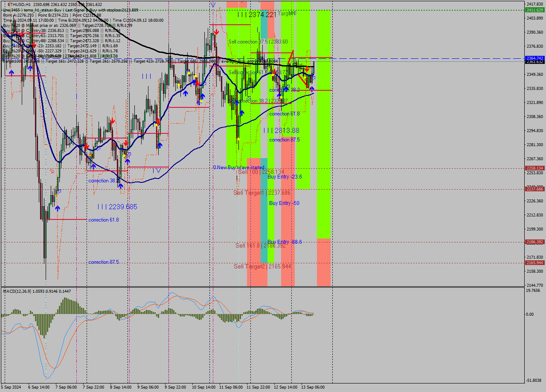Click the 'Buy Entry -50' label
This screenshot has height=392, width=546.
[284, 203]
